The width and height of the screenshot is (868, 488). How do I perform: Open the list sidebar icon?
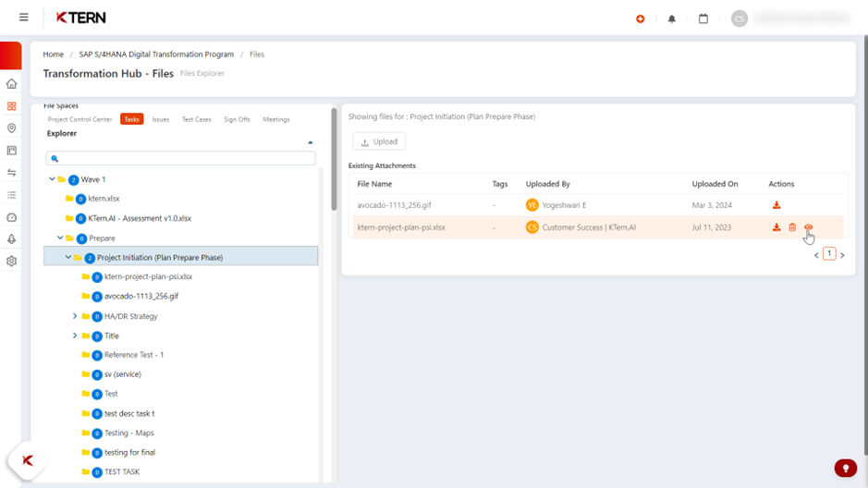12,195
